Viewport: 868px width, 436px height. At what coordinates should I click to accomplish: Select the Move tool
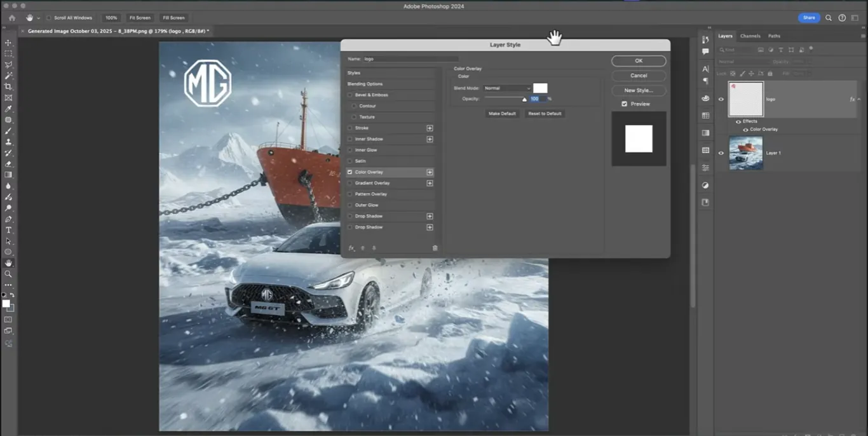8,43
